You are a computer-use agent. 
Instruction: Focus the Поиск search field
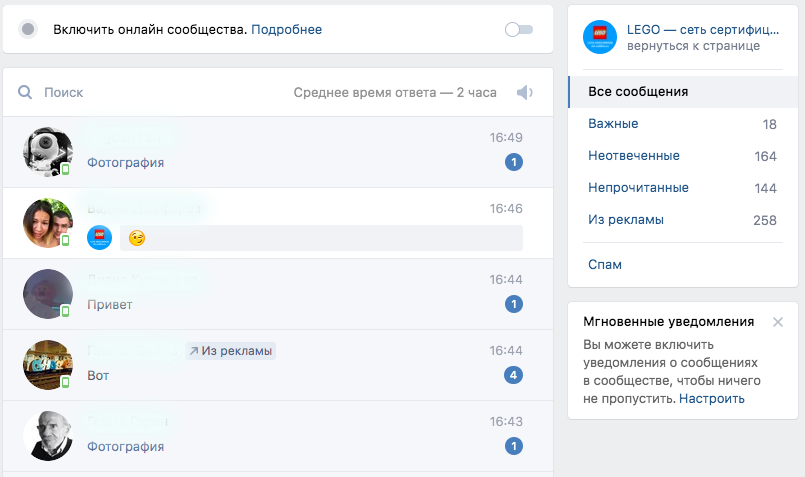tap(64, 92)
